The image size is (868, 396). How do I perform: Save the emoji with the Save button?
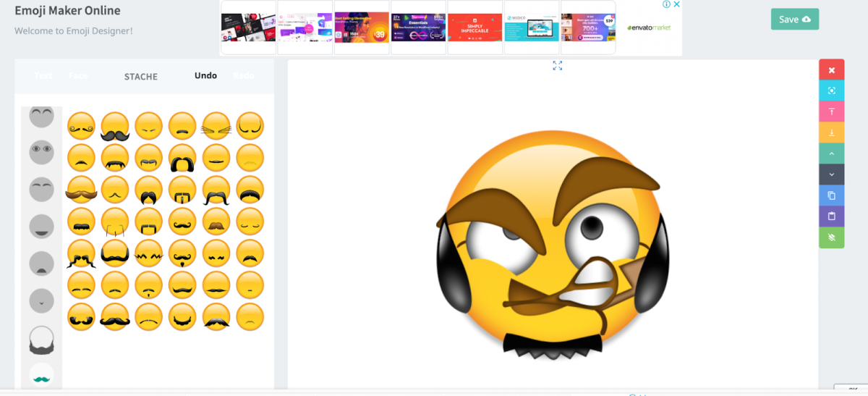[x=794, y=19]
